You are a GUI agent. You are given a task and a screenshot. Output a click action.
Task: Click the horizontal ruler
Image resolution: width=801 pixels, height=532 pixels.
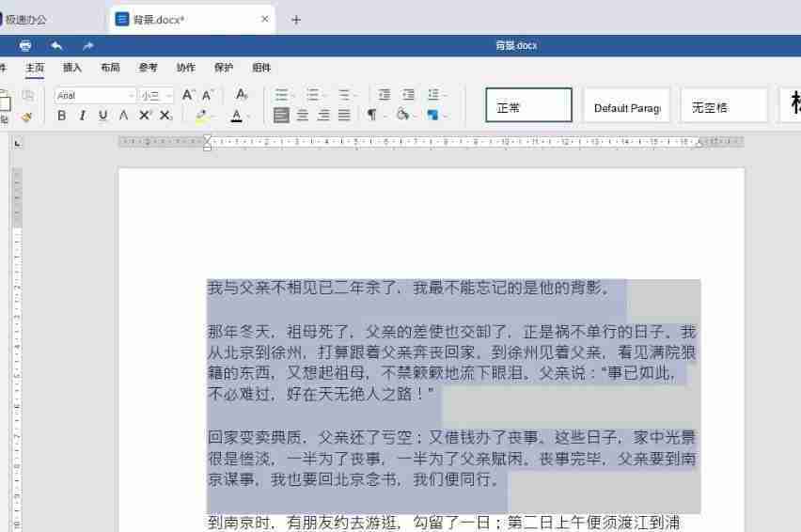(x=431, y=142)
